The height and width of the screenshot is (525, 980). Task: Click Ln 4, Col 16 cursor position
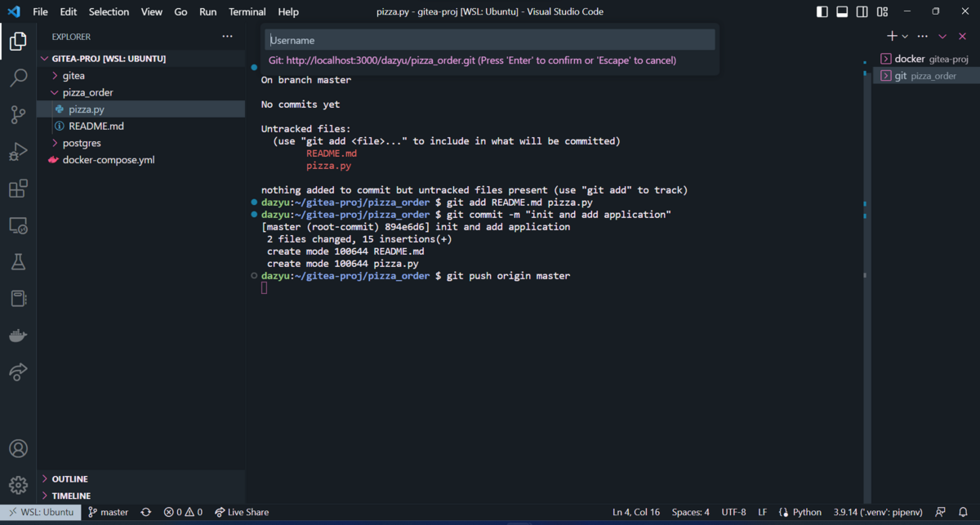(636, 512)
